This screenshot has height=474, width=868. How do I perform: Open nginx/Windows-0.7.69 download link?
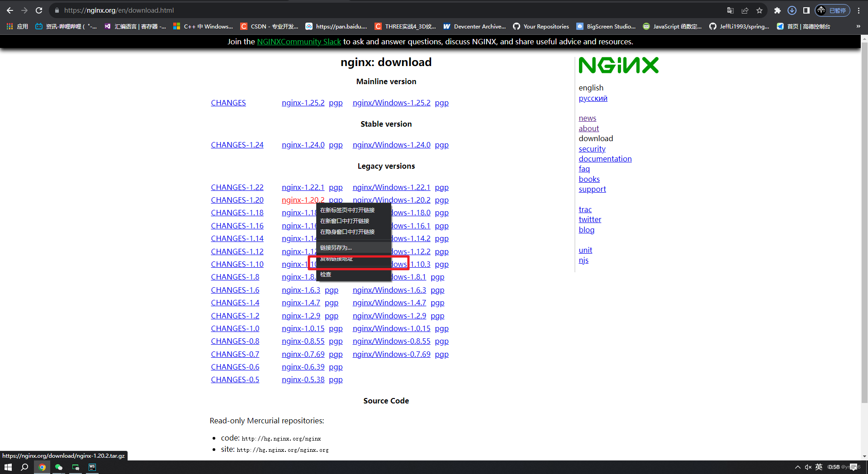click(x=392, y=354)
